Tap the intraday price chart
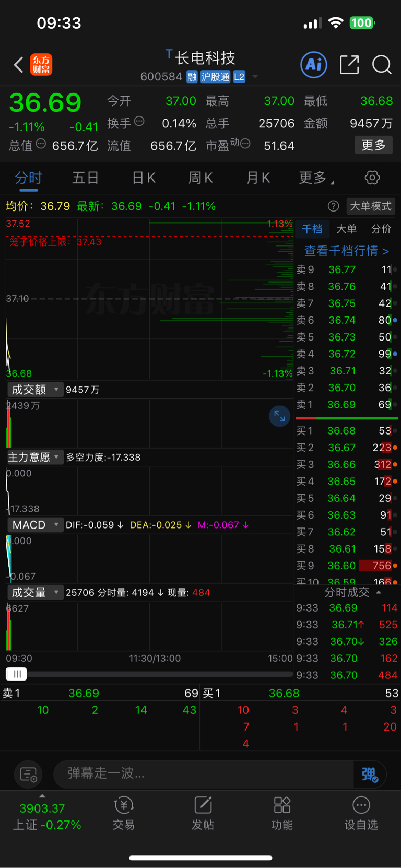 tap(149, 298)
